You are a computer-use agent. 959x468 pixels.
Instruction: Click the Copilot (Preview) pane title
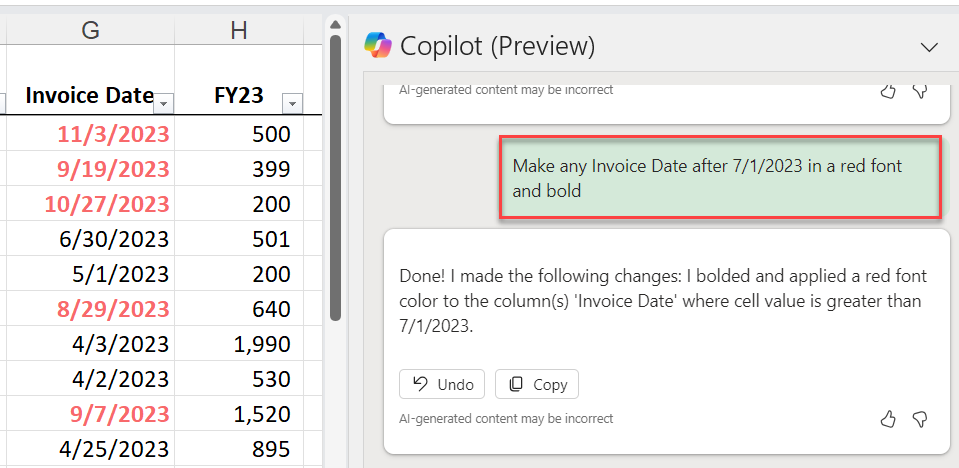497,46
